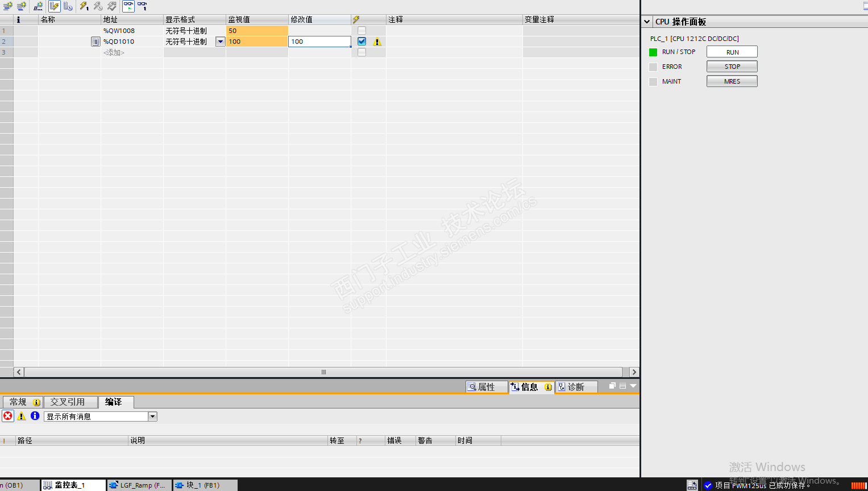Click the project saved checkmark icon
Screen dimensions: 868x491
[x=708, y=485]
